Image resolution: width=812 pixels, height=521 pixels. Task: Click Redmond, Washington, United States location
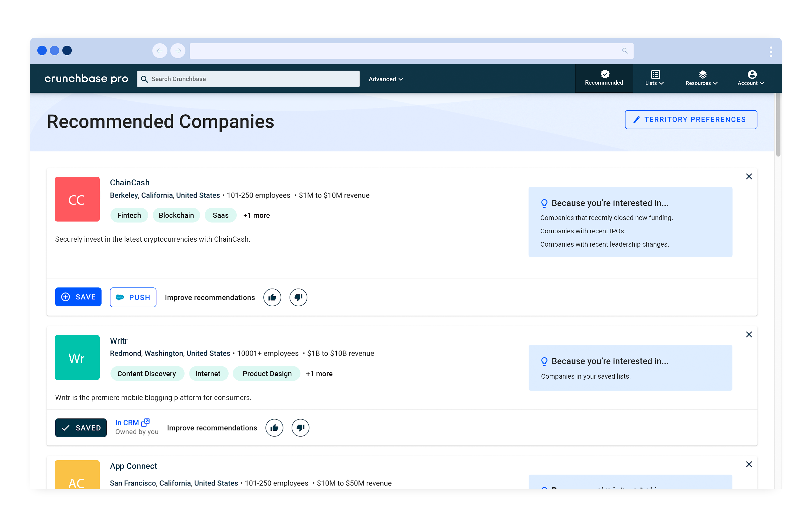click(x=170, y=353)
